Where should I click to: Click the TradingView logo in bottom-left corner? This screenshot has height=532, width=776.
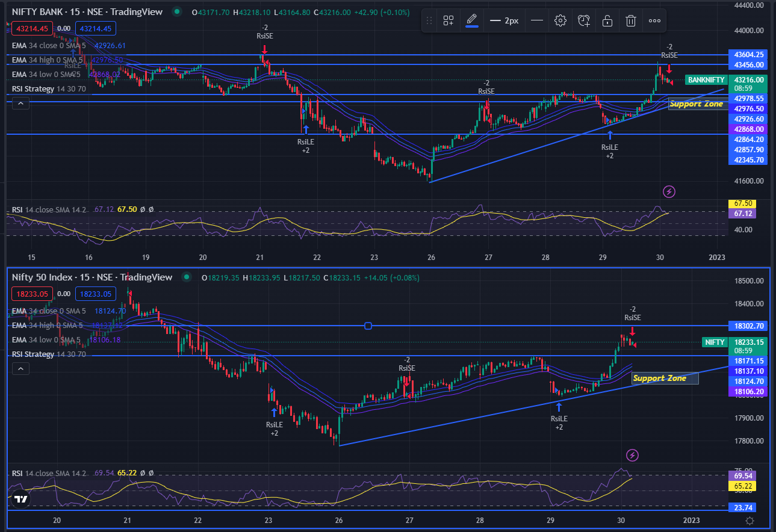coord(20,500)
